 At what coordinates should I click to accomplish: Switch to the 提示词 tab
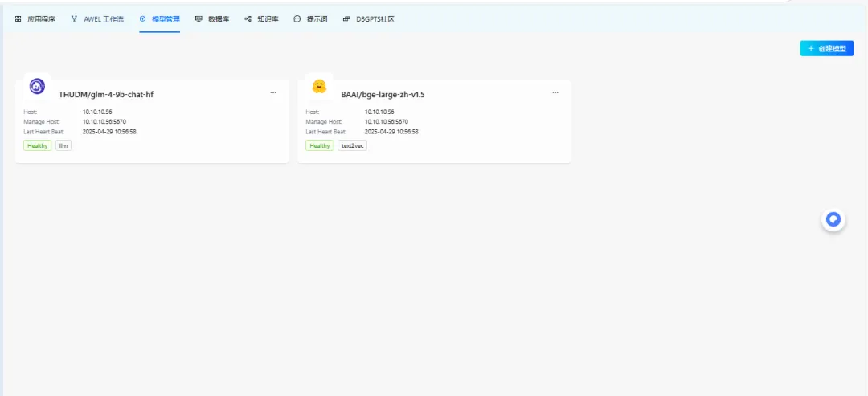point(310,18)
